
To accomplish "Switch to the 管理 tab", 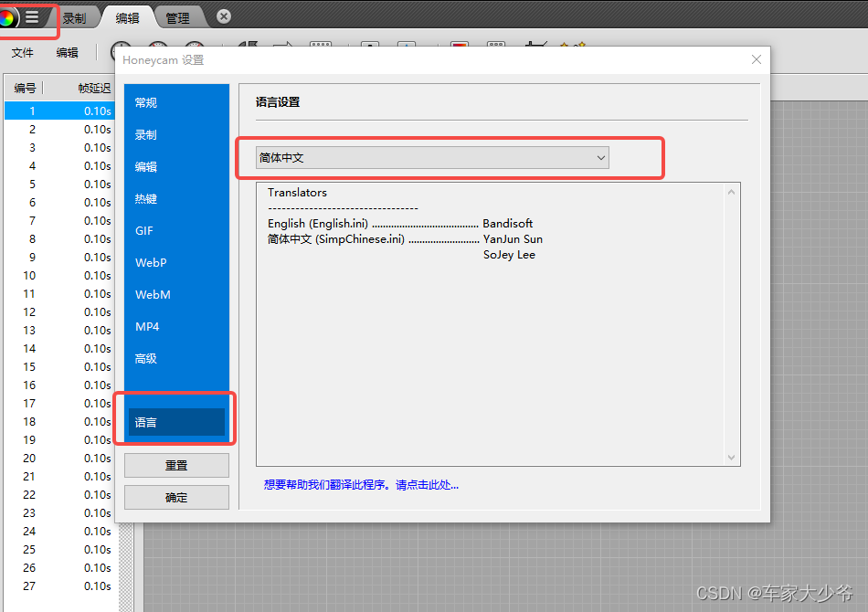I will pos(178,18).
